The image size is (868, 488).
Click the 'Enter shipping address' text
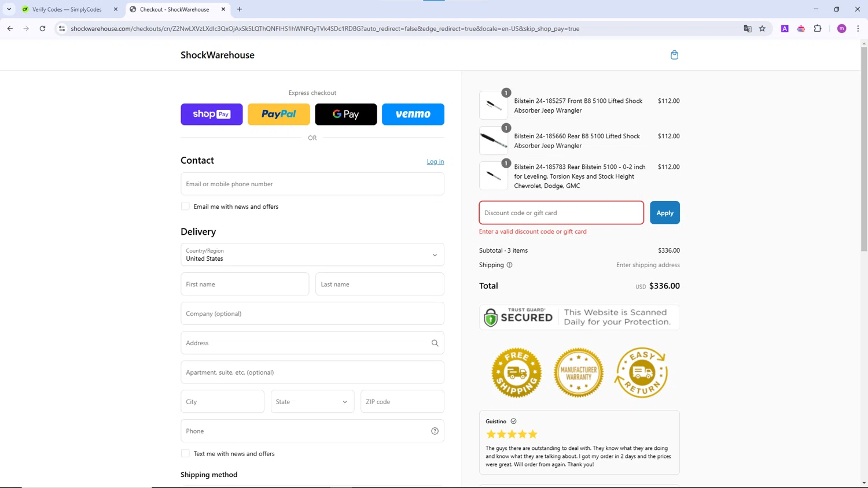(x=648, y=265)
